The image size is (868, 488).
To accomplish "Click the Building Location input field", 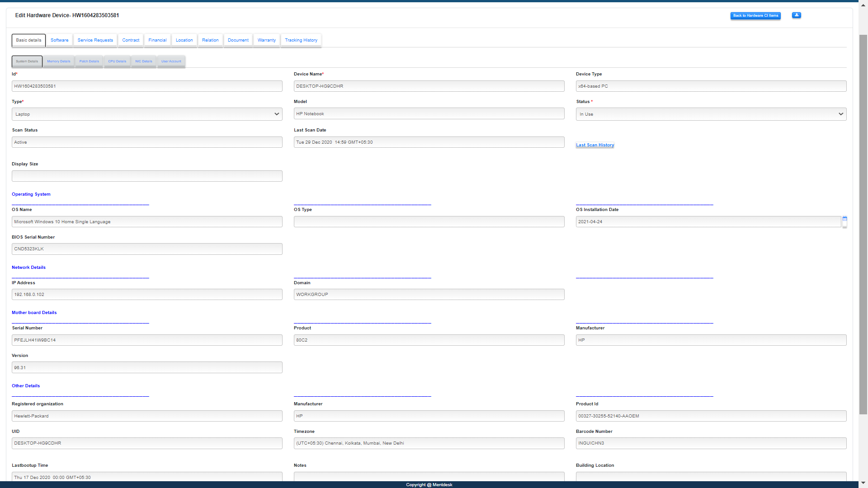I will tap(711, 477).
